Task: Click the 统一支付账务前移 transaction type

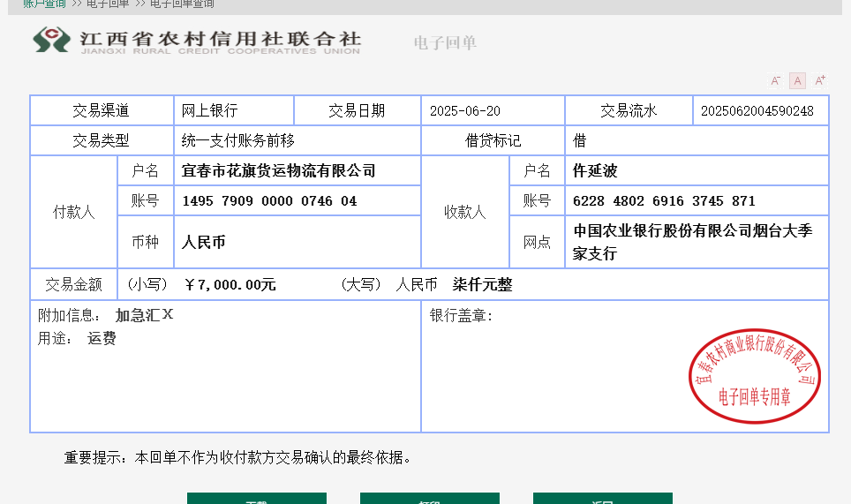Action: 237,141
